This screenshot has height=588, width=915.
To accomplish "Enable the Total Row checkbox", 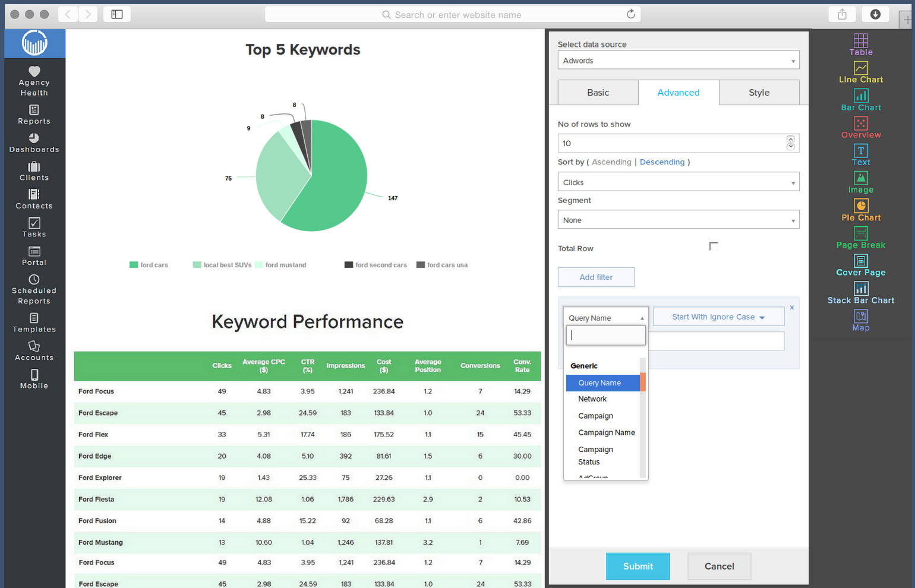I will tap(713, 245).
